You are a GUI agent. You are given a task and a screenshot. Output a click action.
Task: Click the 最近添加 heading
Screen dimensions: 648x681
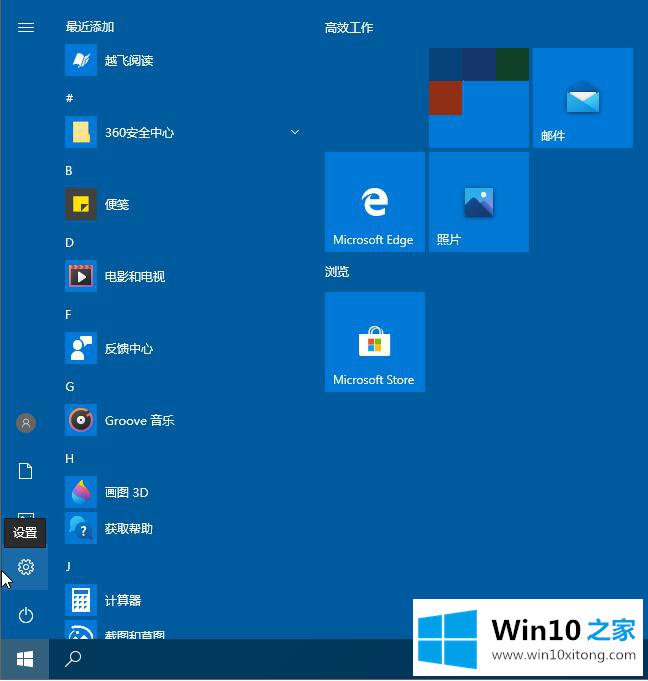[89, 27]
